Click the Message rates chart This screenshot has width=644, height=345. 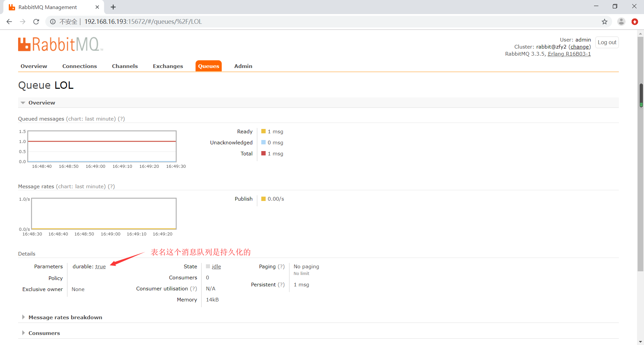click(x=104, y=214)
